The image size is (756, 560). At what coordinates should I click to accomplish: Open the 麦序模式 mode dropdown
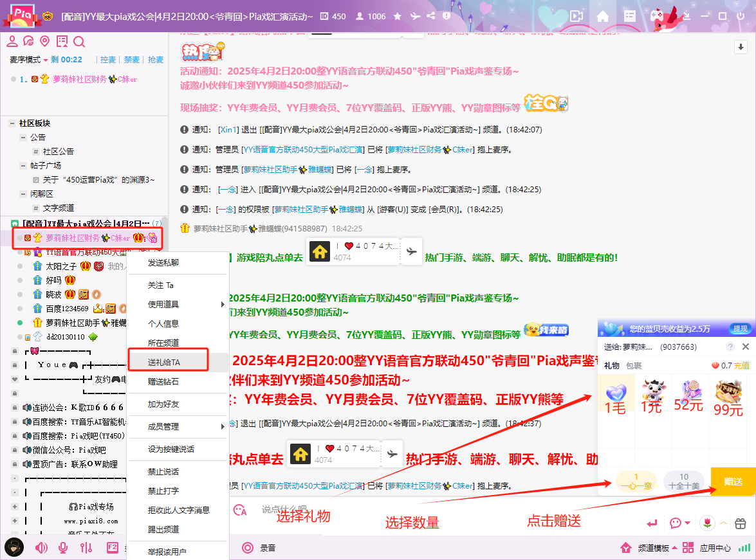(x=29, y=60)
